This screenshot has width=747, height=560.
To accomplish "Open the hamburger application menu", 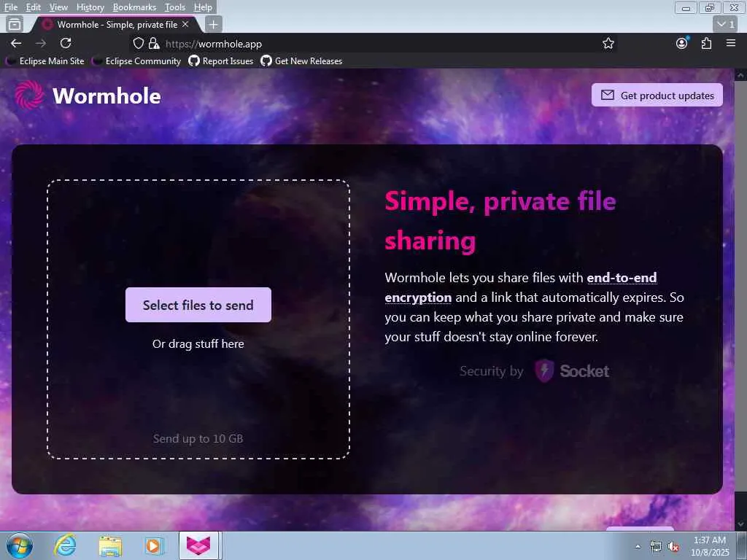I will 731,43.
